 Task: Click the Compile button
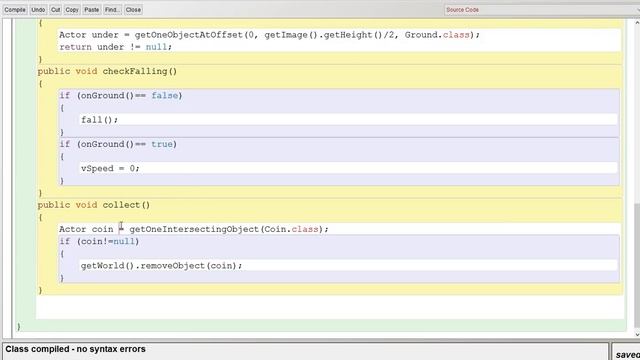15,9
